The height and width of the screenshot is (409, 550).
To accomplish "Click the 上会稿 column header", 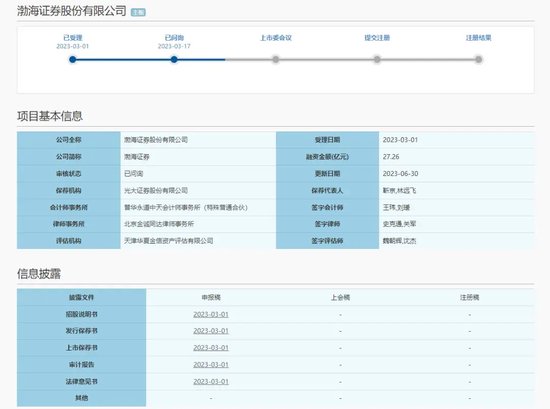I will [340, 297].
